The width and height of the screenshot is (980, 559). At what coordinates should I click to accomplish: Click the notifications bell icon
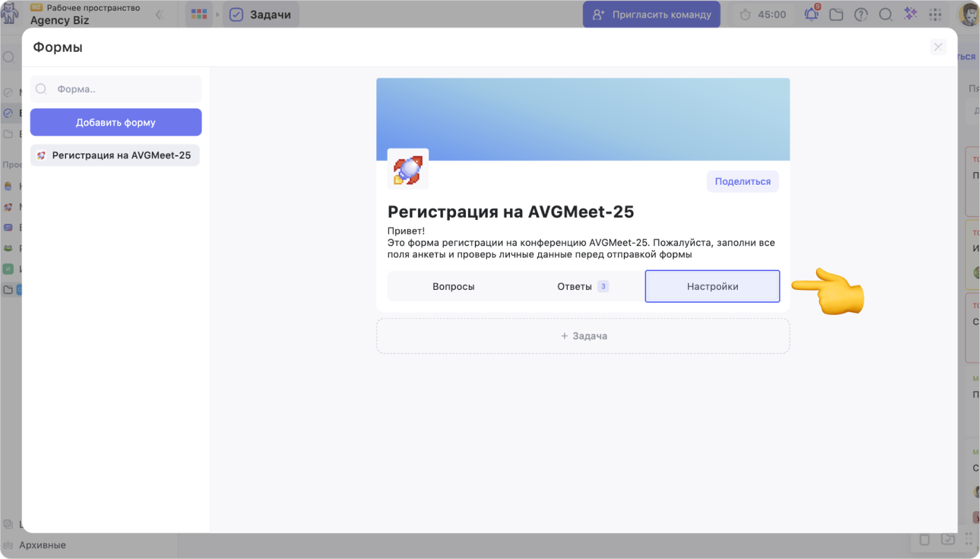811,14
